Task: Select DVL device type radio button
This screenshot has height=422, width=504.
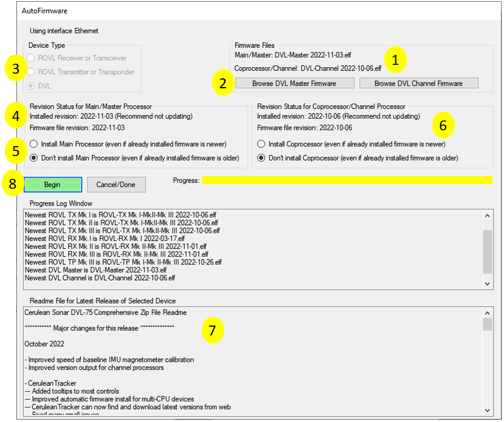Action: (x=29, y=86)
